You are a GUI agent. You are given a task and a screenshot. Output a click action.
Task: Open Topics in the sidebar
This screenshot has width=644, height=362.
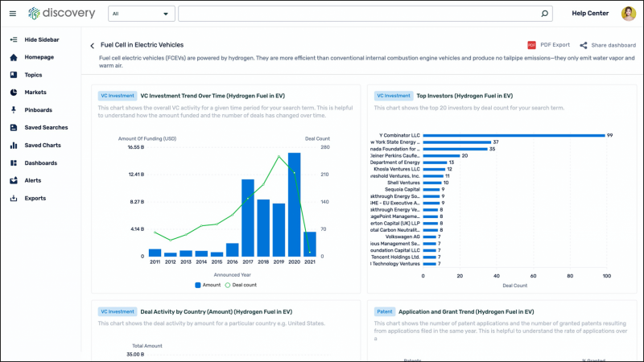33,75
